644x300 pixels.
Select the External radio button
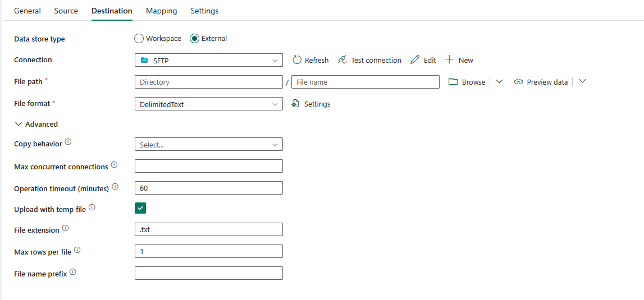195,39
